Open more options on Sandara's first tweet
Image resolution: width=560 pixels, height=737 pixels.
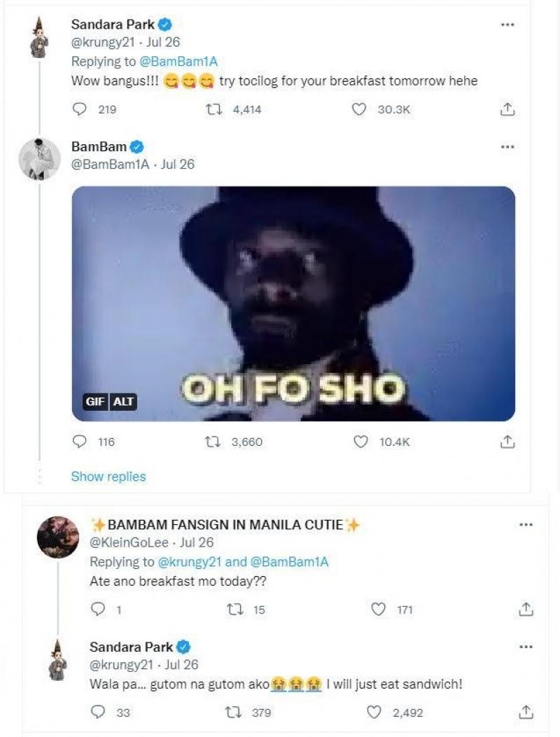tap(508, 24)
